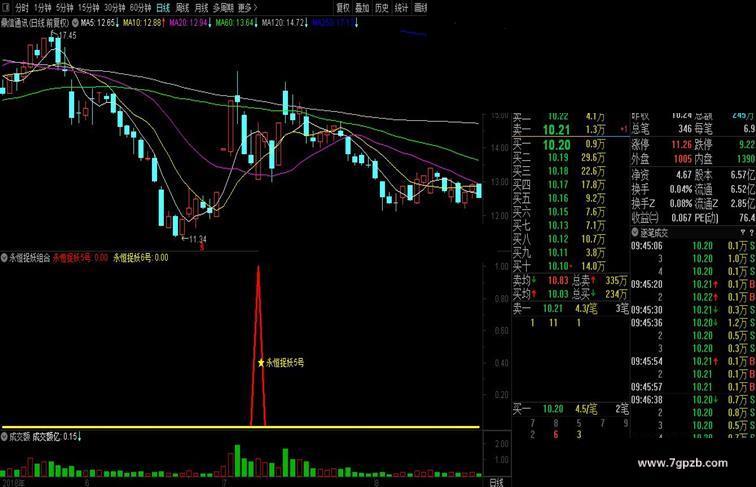Viewport: 756px width, 487px height.
Task: Open the 逐笔成交 panel dropdown icon
Action: pos(635,233)
